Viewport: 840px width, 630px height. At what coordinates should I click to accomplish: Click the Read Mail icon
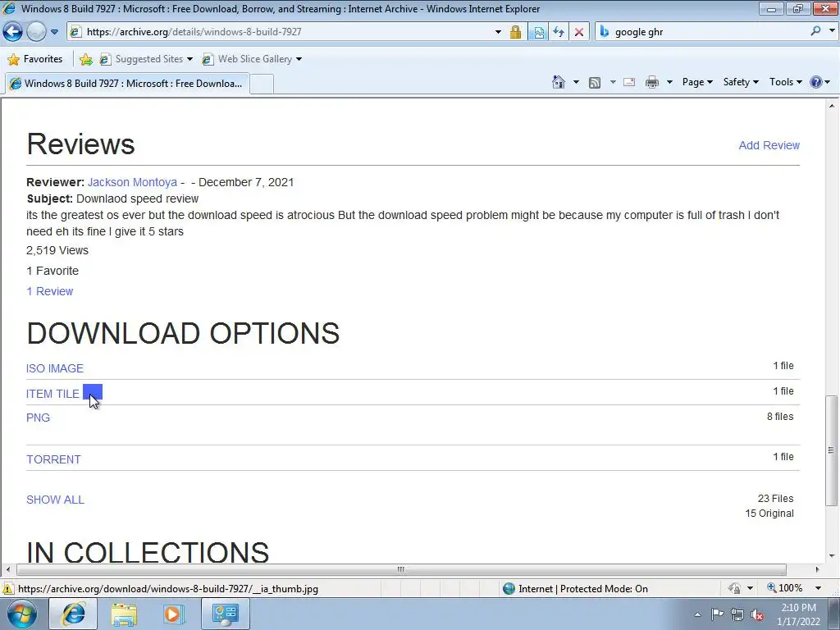point(629,82)
